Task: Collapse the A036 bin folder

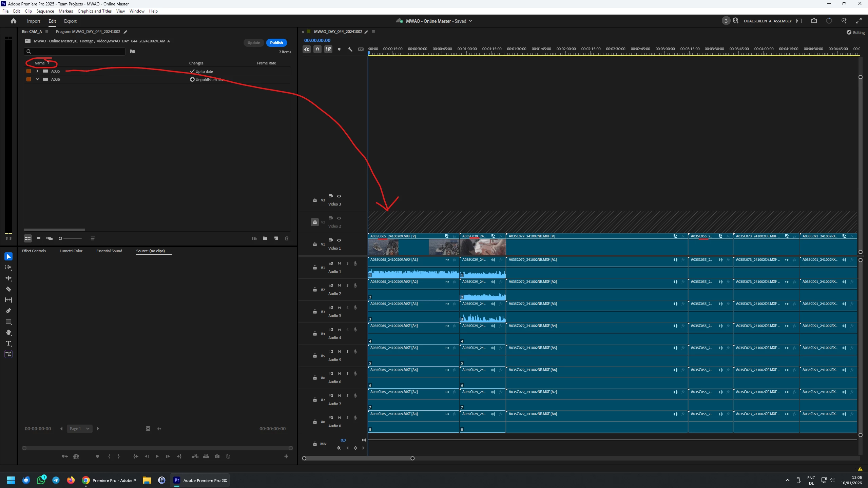Action: [x=37, y=79]
